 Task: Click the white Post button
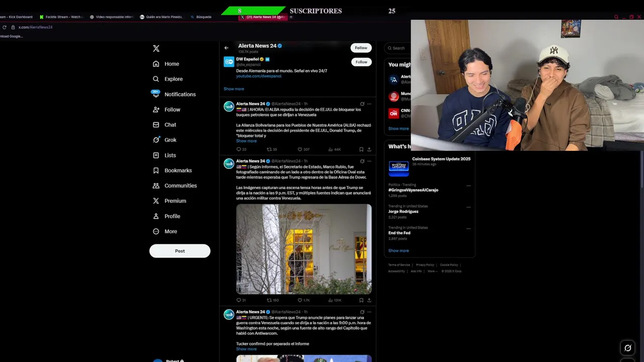click(180, 251)
